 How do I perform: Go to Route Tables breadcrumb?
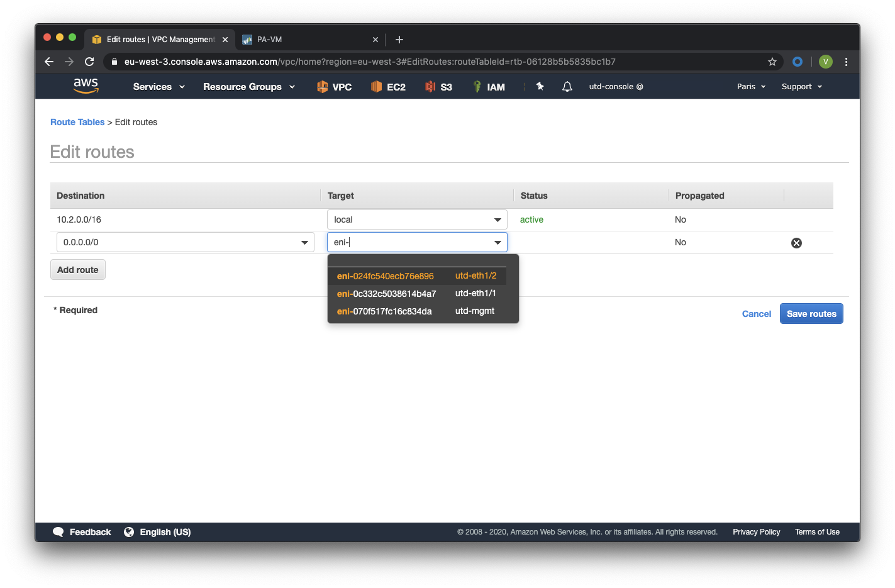click(x=77, y=122)
